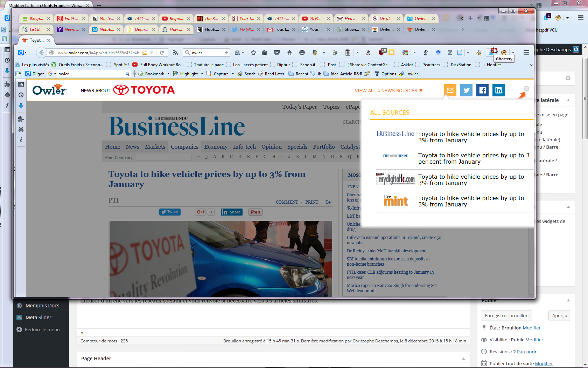This screenshot has height=368, width=588.
Task: Close the Owler news frame bar
Action: tap(526, 89)
